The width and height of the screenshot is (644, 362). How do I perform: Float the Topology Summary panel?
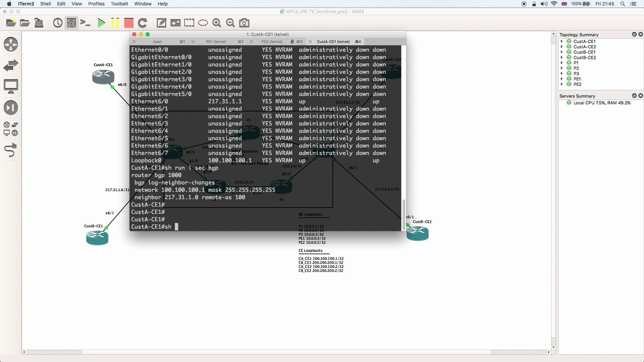pos(634,34)
